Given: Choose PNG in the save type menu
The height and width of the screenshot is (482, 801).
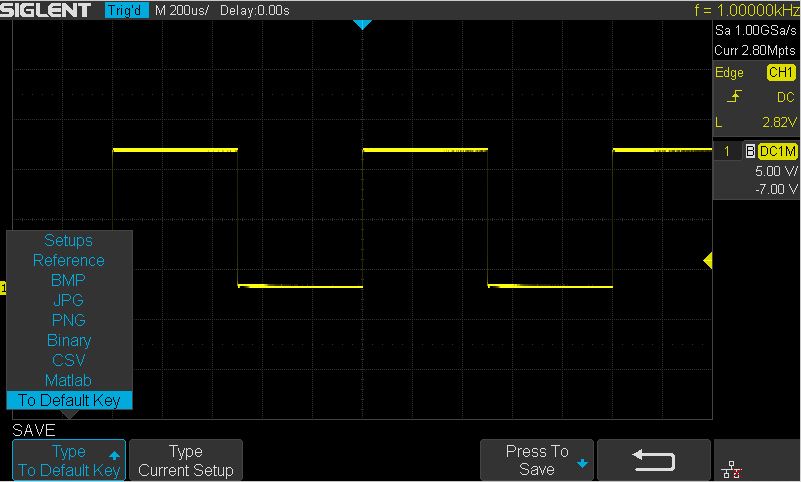Looking at the screenshot, I should click(69, 320).
